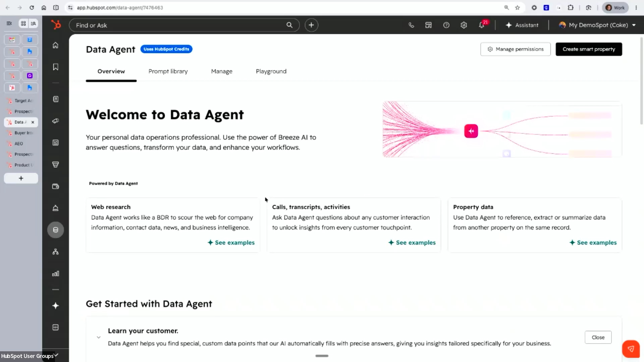Open the AEO vertical tab
The height and width of the screenshot is (362, 644).
[21, 143]
